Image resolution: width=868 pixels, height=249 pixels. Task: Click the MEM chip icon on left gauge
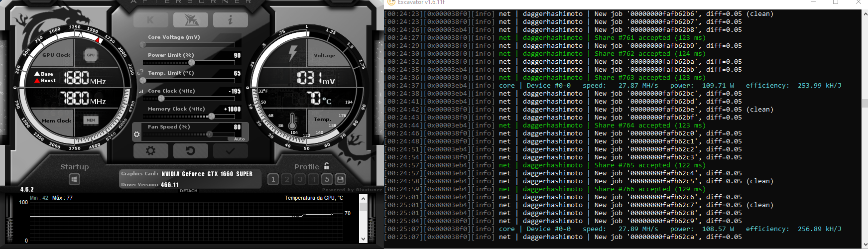[91, 120]
